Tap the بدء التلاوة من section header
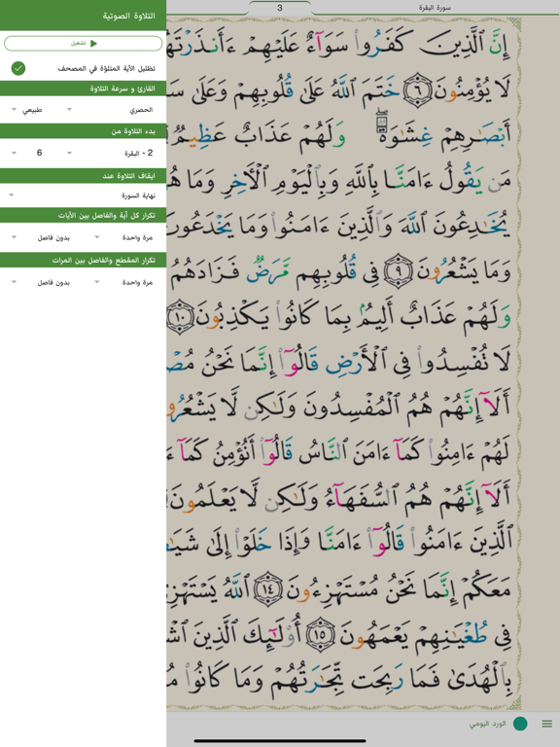Screen dimensions: 560x747 tap(84, 131)
